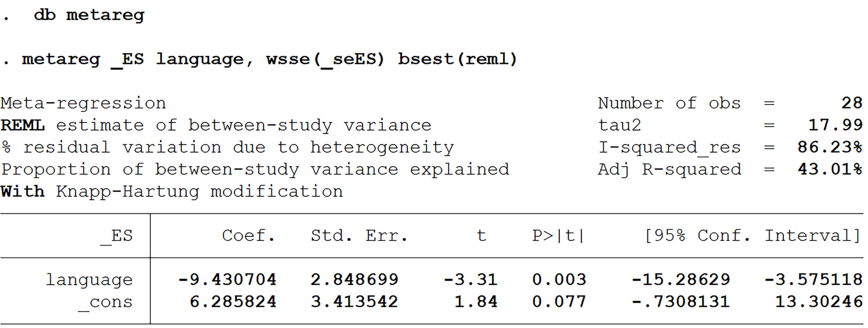Click the Adj R-squared value 43.01%
The image size is (868, 328).
[x=829, y=170]
